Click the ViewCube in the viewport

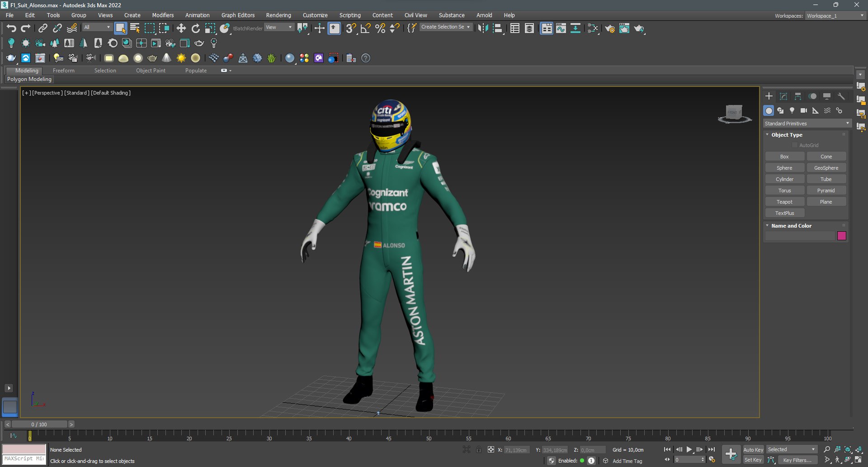point(734,114)
